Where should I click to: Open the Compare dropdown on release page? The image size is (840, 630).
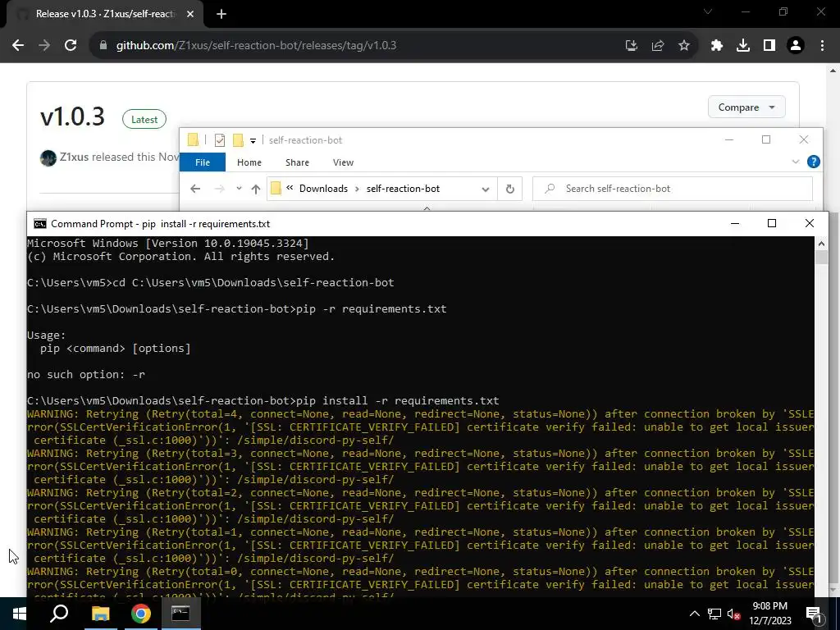(746, 107)
